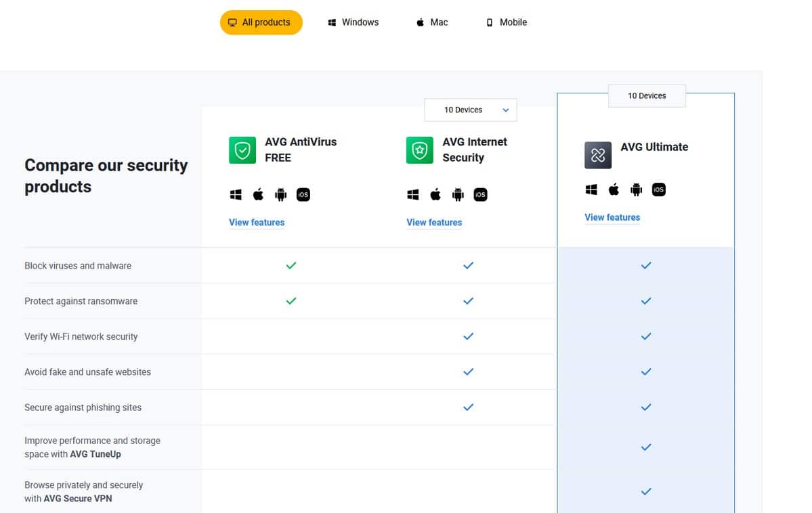Click the Secure against phishing sites label
This screenshot has height=513, width=812.
point(83,407)
